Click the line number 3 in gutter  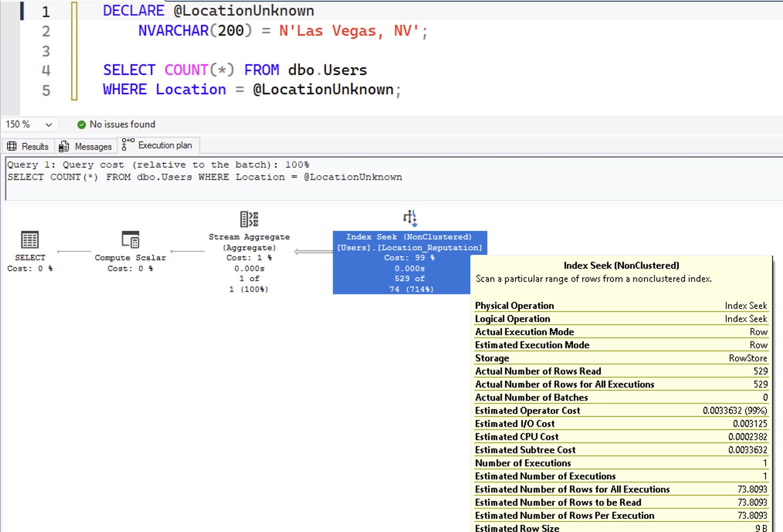pos(46,51)
